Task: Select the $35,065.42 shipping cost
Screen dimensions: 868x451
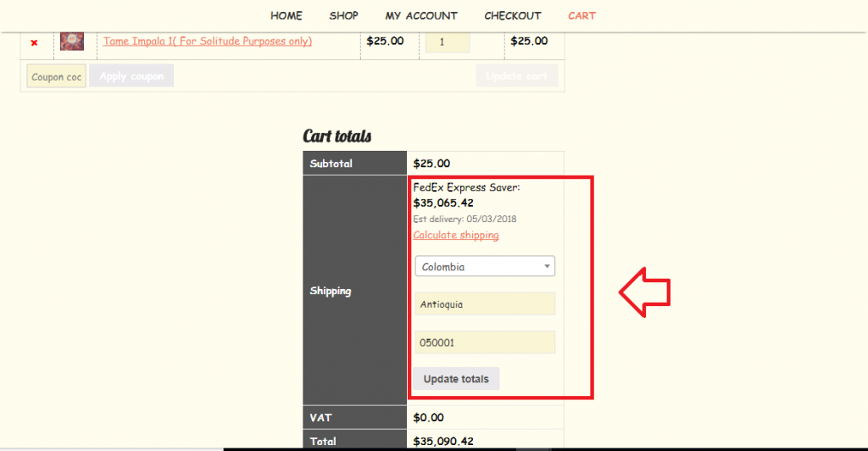Action: pyautogui.click(x=443, y=203)
